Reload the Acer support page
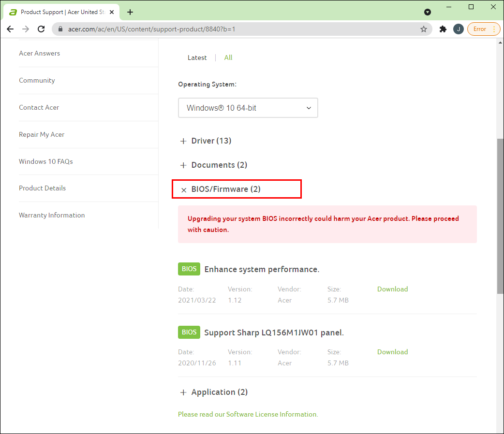Screen dimensions: 504x434 41,29
